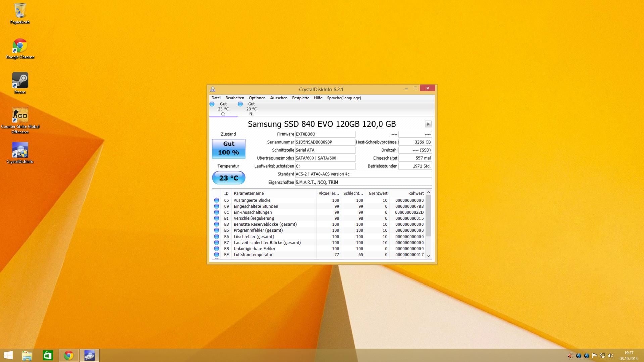Image resolution: width=644 pixels, height=362 pixels.
Task: Minimize the CrystalDiskInfo window
Action: [406, 88]
